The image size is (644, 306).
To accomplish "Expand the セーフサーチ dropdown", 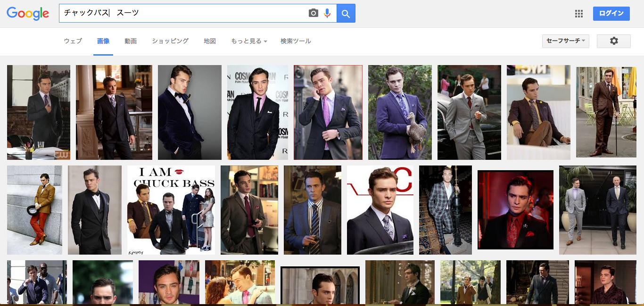I will [565, 41].
